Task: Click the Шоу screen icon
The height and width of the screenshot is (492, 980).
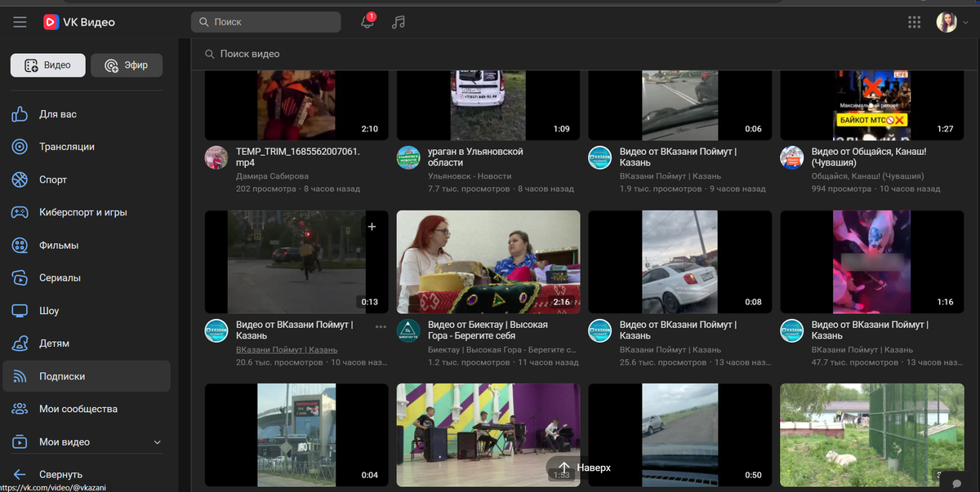Action: (x=20, y=311)
